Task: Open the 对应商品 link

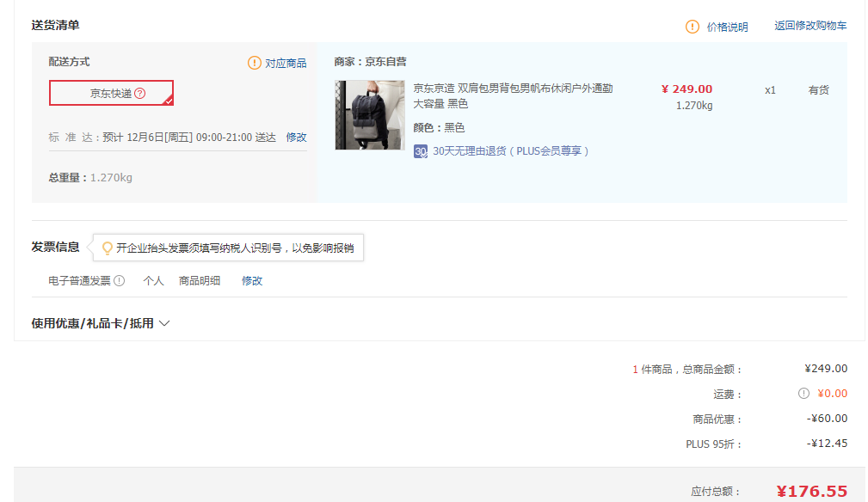Action: pos(286,63)
